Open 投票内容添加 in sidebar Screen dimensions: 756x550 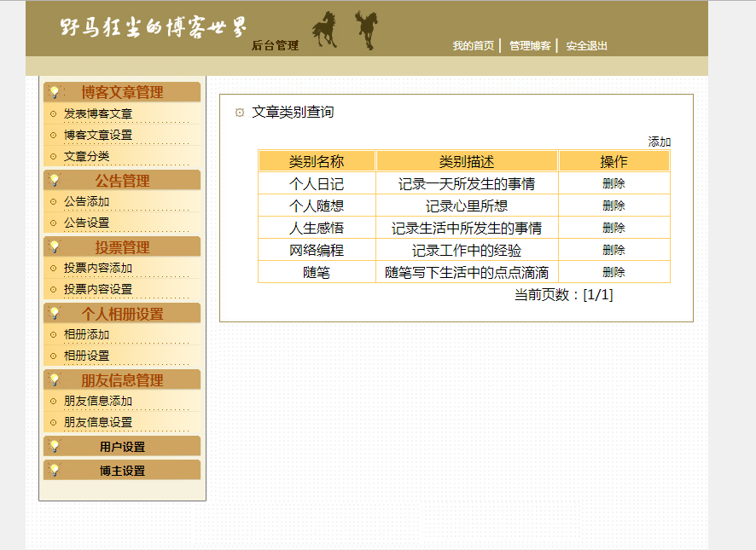pos(98,268)
